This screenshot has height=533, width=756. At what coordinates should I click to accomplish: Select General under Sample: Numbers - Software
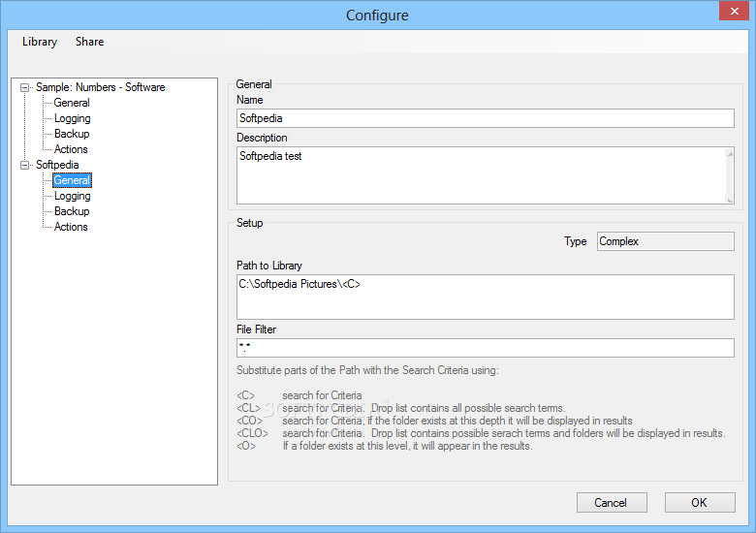(72, 103)
